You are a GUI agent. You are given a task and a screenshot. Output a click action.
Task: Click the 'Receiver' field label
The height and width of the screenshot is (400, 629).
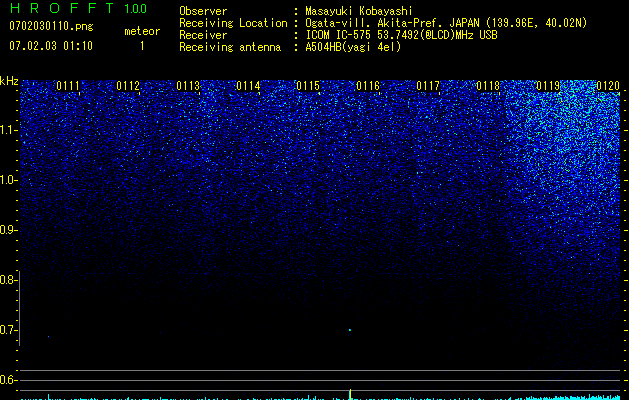(203, 35)
